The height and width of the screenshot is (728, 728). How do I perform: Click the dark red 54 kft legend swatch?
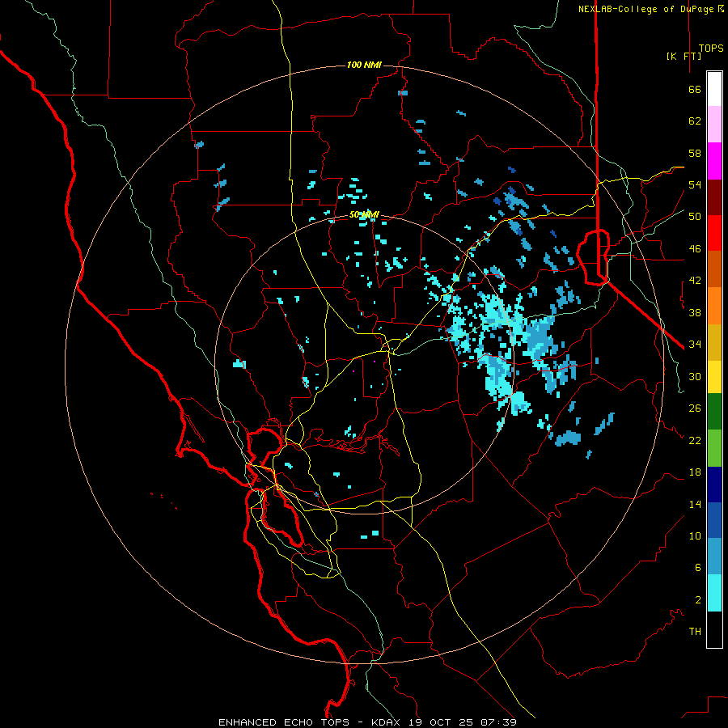click(x=714, y=197)
